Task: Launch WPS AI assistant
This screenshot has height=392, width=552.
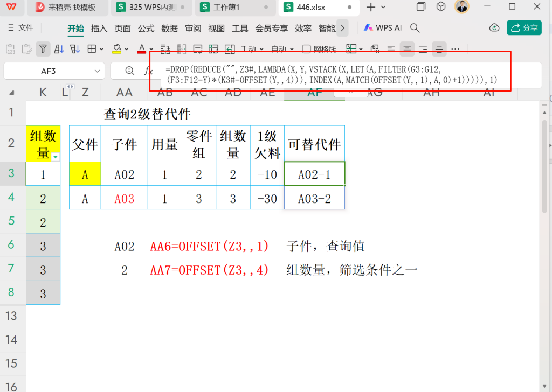Action: coord(383,28)
